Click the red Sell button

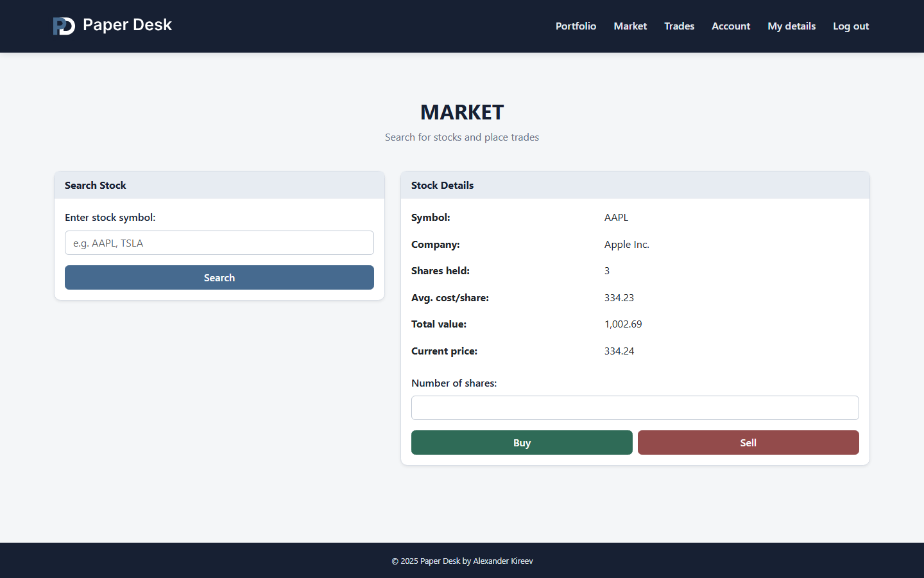[748, 442]
